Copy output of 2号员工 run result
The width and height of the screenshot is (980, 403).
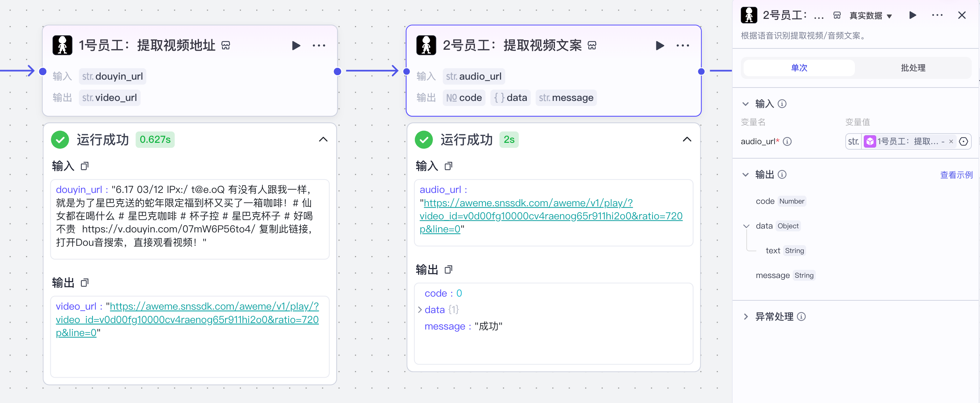448,270
